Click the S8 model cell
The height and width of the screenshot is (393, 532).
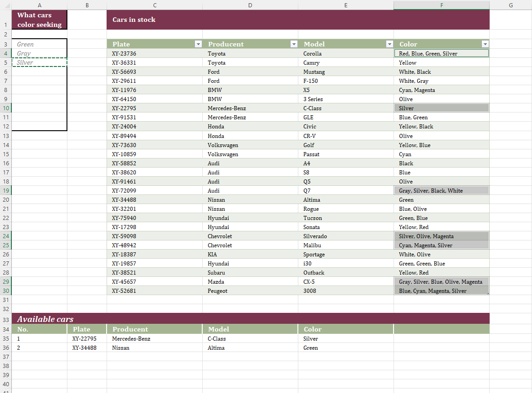346,173
